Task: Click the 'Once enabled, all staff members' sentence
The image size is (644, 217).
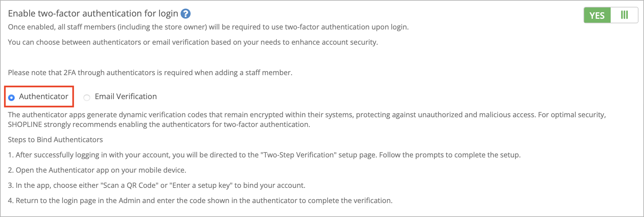Action: tap(208, 27)
